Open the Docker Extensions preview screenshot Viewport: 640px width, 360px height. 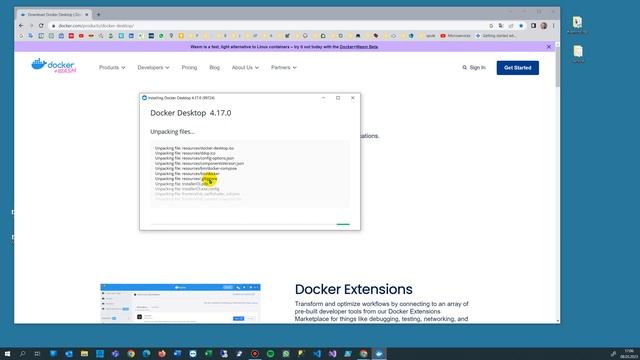coord(180,303)
